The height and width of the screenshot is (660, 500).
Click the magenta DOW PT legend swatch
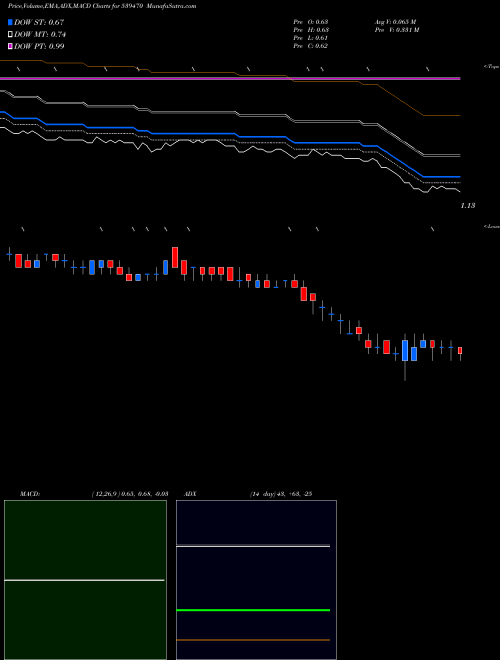[10, 47]
